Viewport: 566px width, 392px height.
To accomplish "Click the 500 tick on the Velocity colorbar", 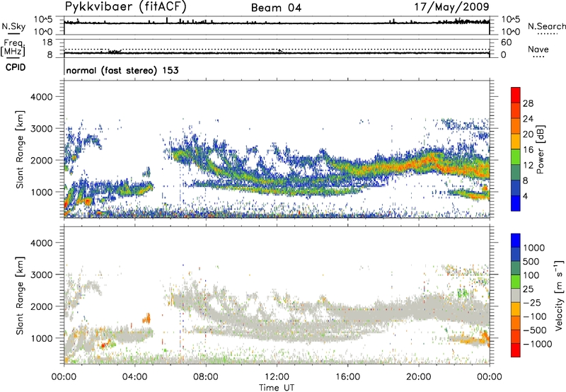I will [x=531, y=261].
